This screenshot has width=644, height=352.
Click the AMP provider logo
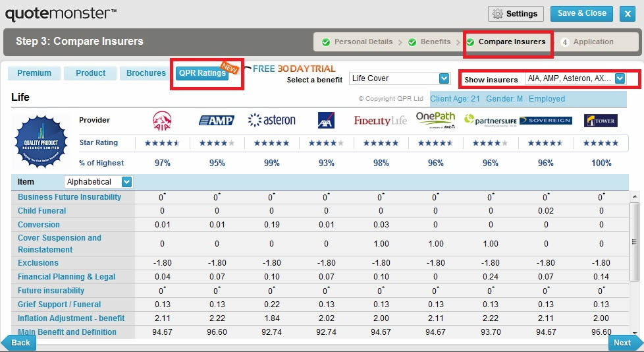pos(217,120)
